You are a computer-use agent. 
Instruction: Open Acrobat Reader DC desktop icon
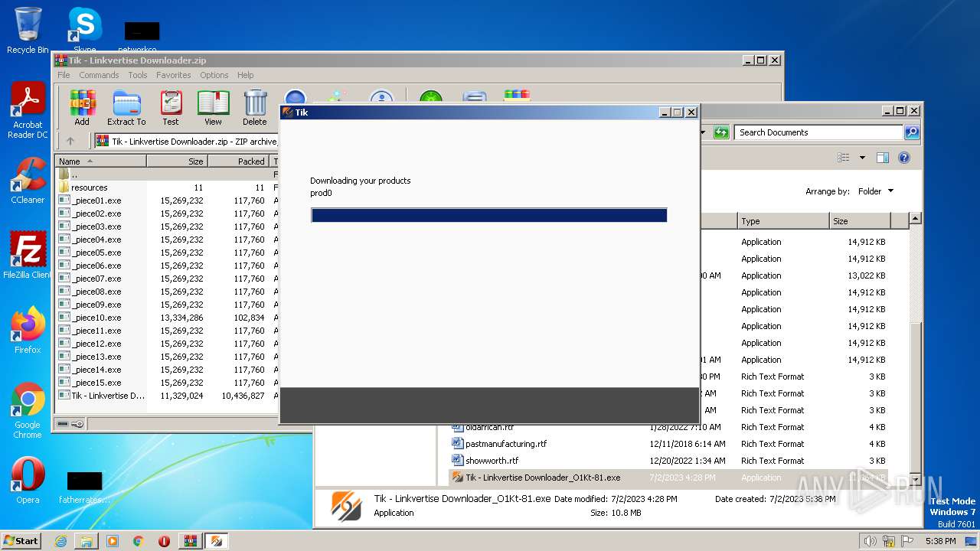tap(28, 111)
